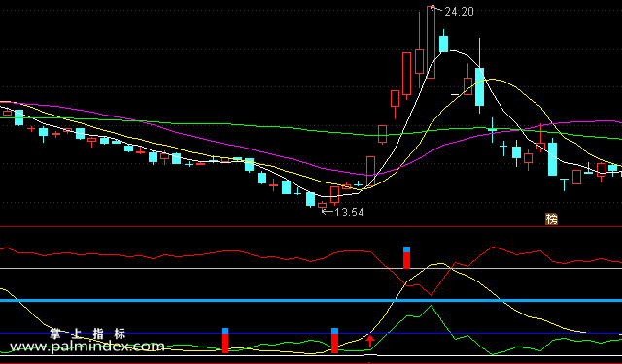Click the red upward arrow signal marker
The width and height of the screenshot is (622, 364).
[x=370, y=341]
